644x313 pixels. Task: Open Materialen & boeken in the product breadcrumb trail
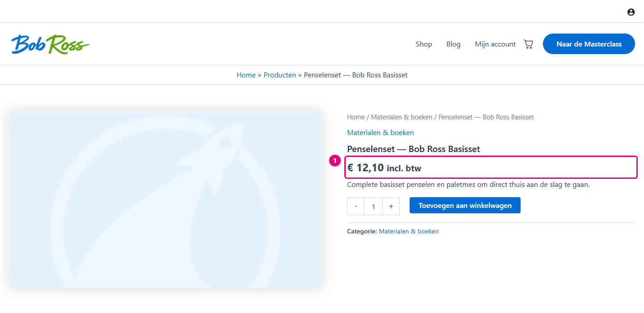pos(402,117)
